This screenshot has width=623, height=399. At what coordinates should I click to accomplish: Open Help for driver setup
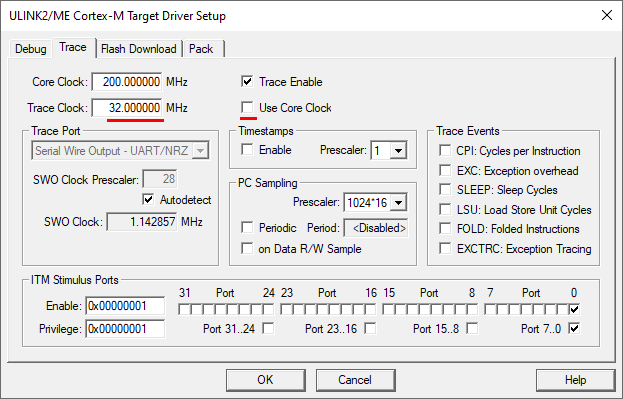point(576,380)
